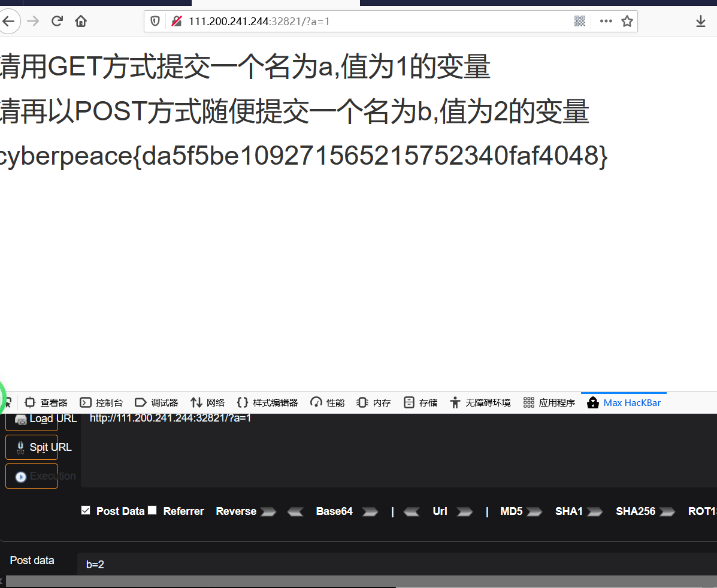Viewport: 717px width, 588px height.
Task: Reload the page with the refresh icon
Action: [x=57, y=21]
